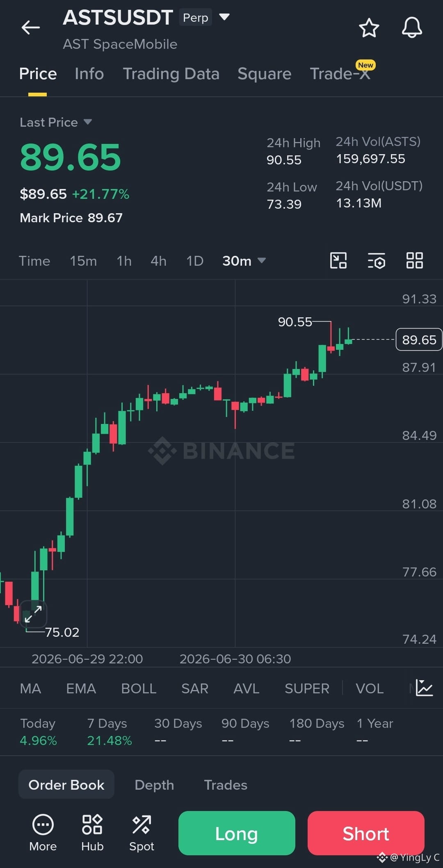Tap the 24h Vol(USDT) 13.13M value
The width and height of the screenshot is (443, 868).
tap(359, 203)
